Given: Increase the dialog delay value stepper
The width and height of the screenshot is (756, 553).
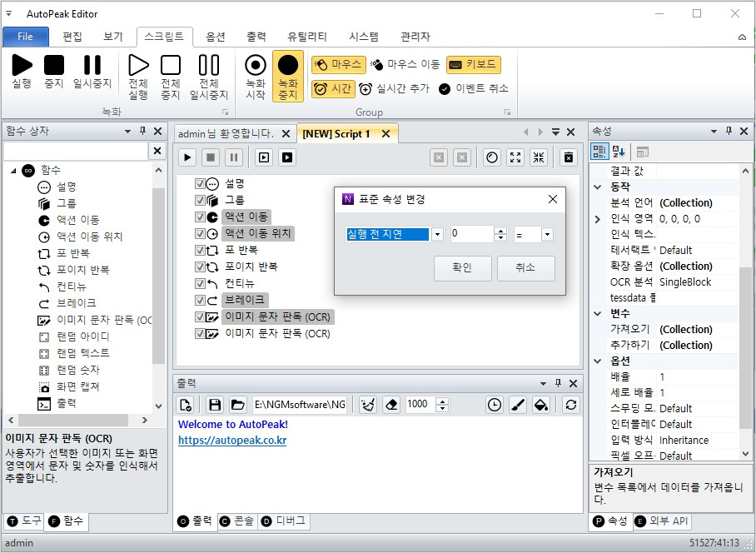Looking at the screenshot, I should [500, 231].
